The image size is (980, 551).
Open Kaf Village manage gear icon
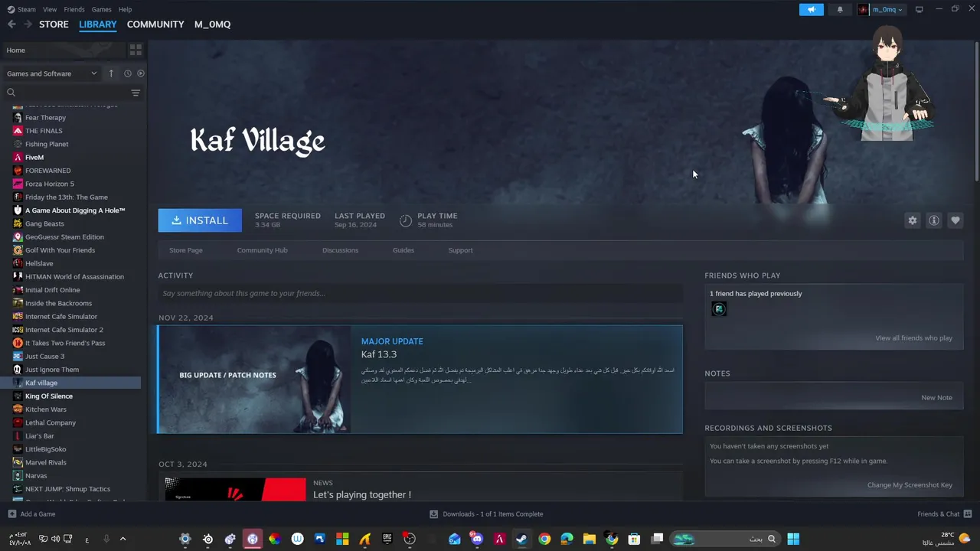pyautogui.click(x=913, y=220)
